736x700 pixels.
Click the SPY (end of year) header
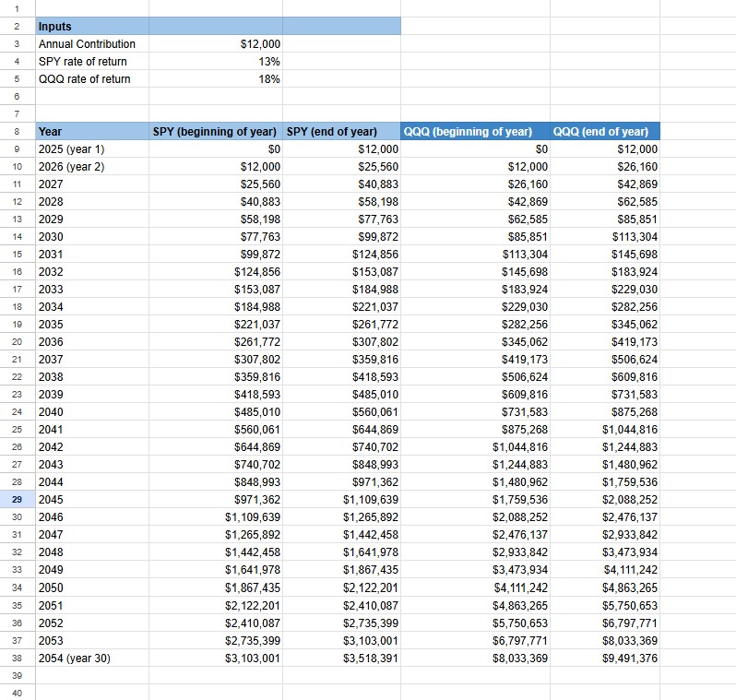341,132
